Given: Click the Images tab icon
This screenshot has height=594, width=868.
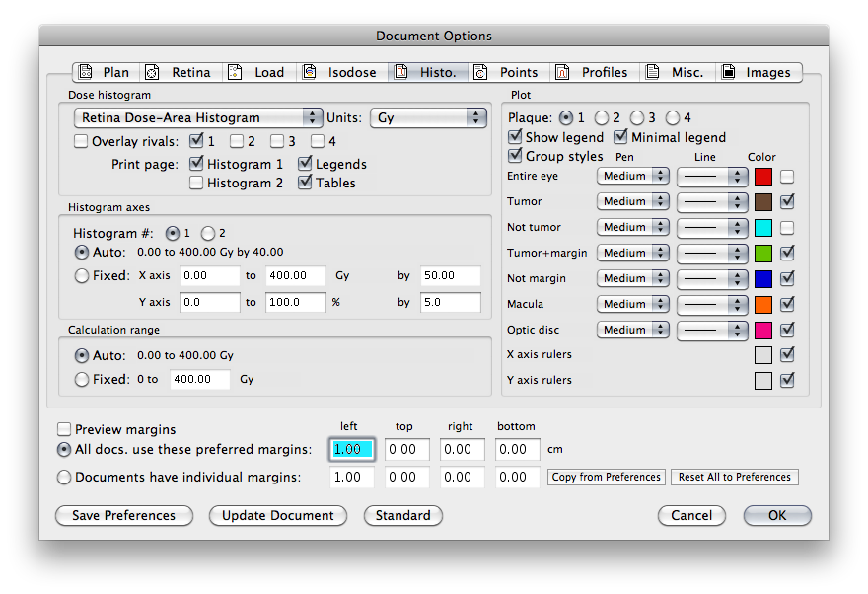Looking at the screenshot, I should (728, 72).
